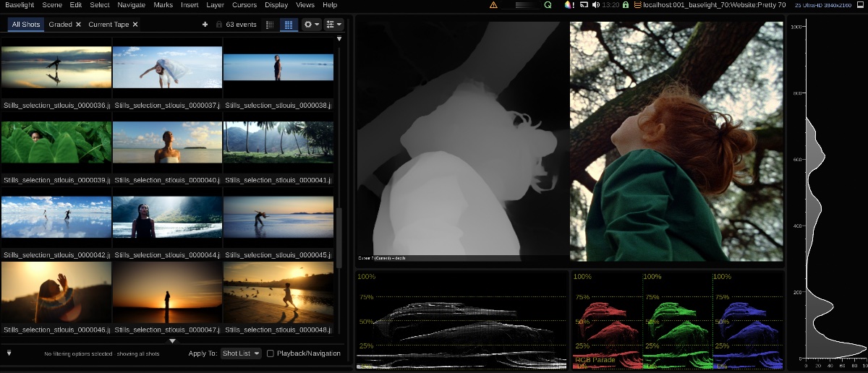
Task: Open the gear settings dropdown
Action: click(x=312, y=25)
